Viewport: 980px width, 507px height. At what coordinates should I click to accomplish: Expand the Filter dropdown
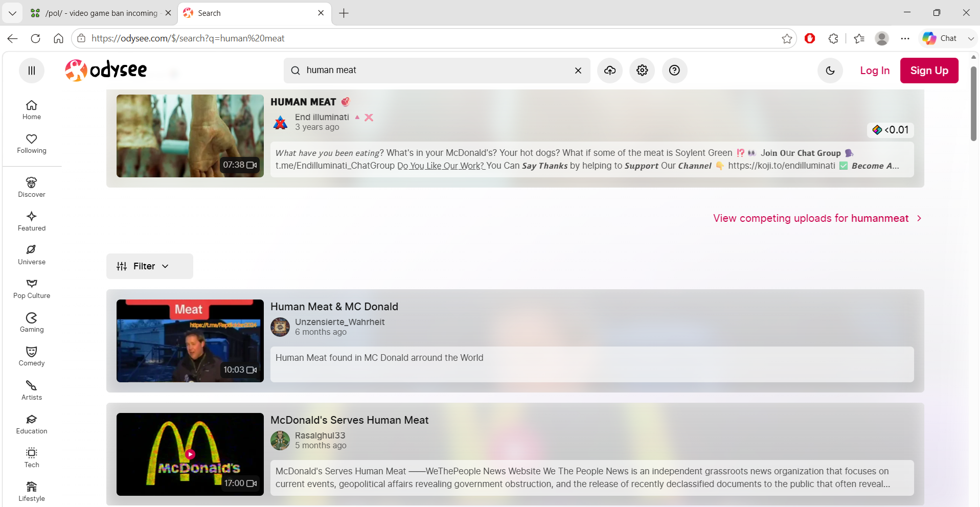[150, 266]
